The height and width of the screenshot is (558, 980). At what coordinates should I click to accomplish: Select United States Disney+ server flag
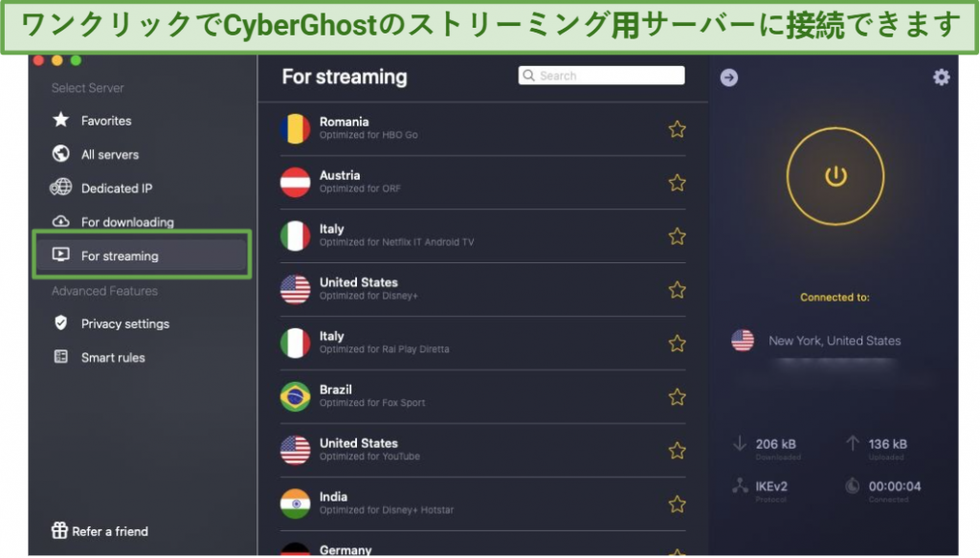pyautogui.click(x=295, y=290)
